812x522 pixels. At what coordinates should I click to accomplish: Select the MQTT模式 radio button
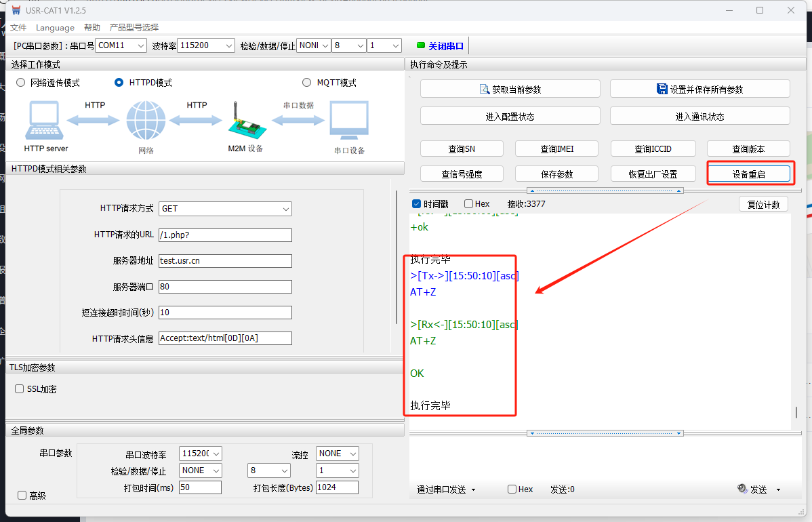[x=306, y=83]
